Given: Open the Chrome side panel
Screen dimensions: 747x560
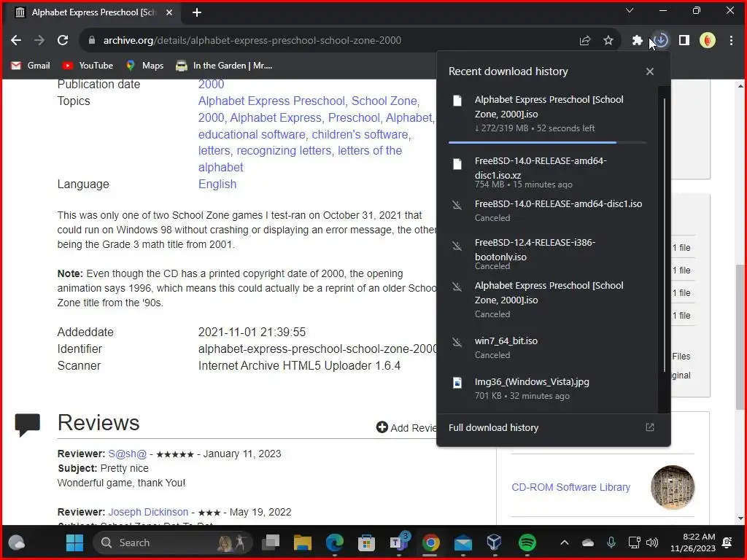Looking at the screenshot, I should [x=684, y=41].
